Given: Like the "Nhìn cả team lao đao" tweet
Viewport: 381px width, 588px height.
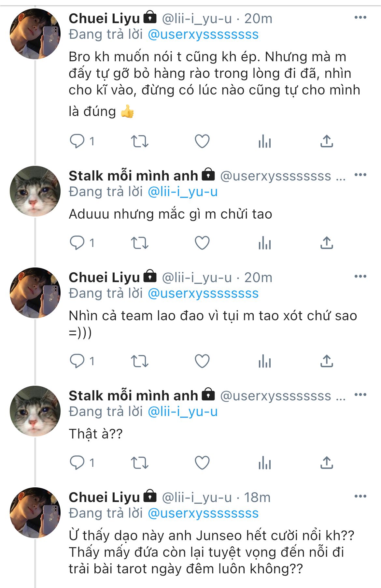Looking at the screenshot, I should click(x=202, y=361).
